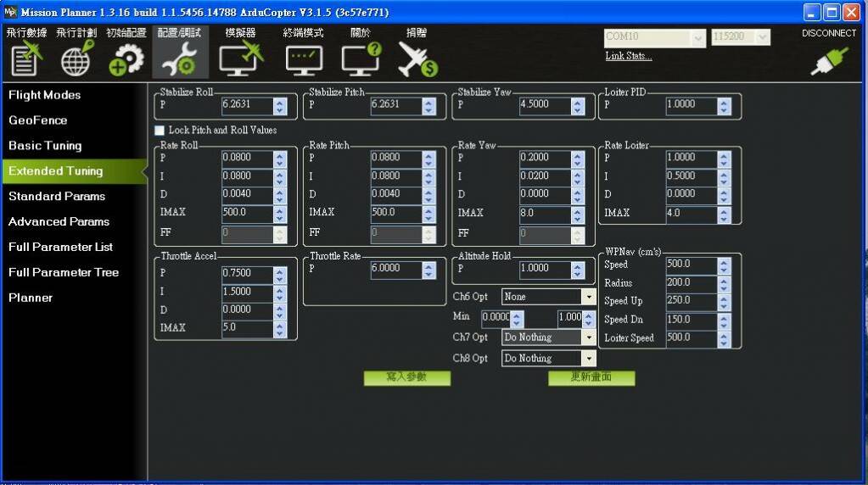Click the Rate Pitch IMAX field
The width and height of the screenshot is (868, 485).
pos(396,214)
